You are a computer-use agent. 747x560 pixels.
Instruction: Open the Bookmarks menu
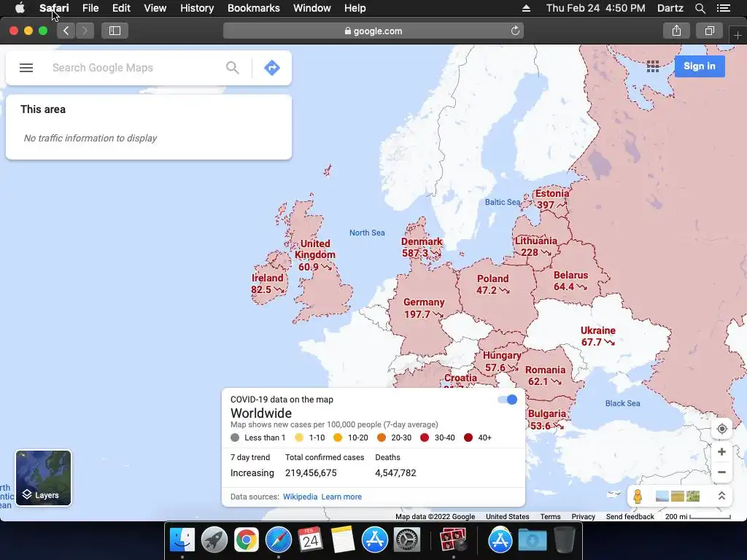(x=253, y=8)
